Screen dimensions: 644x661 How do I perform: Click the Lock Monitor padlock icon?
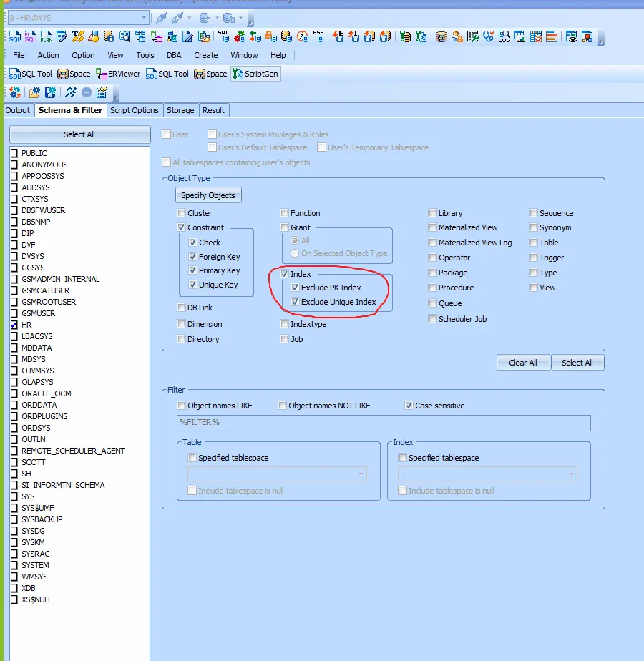270,37
